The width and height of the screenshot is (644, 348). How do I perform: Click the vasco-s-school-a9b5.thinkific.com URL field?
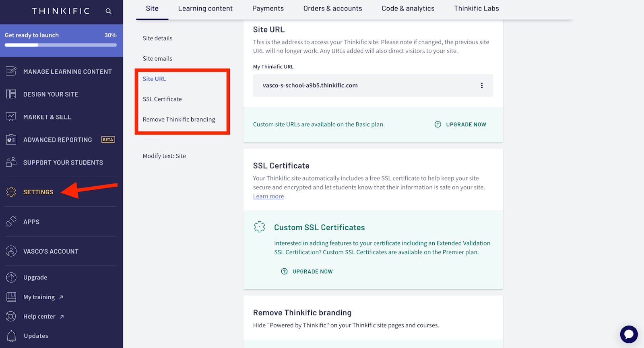coord(373,85)
